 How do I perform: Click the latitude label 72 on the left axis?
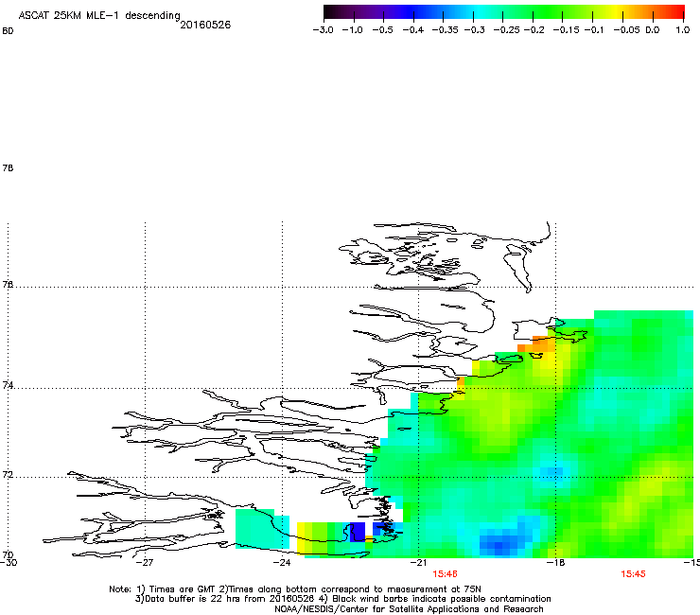click(x=8, y=474)
